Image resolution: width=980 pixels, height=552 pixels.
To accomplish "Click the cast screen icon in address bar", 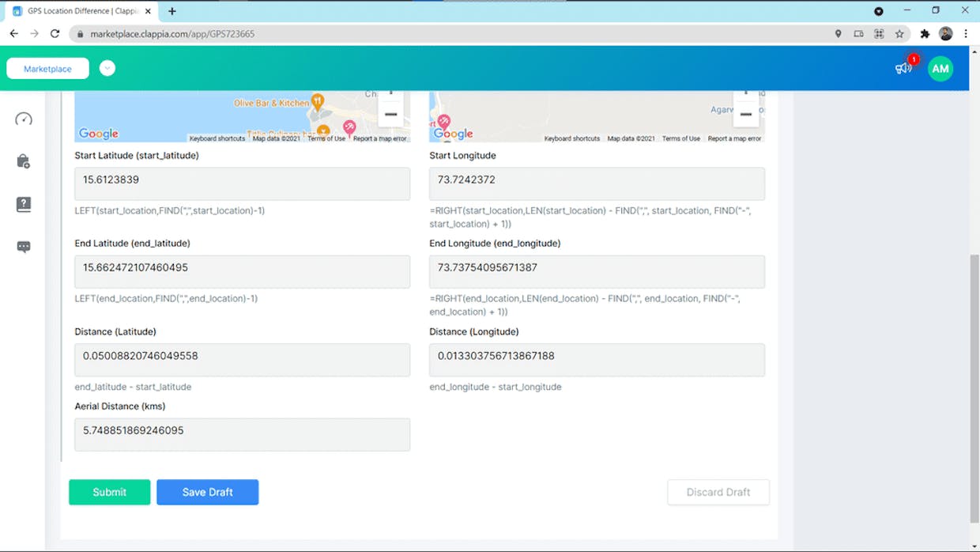I will pyautogui.click(x=858, y=34).
